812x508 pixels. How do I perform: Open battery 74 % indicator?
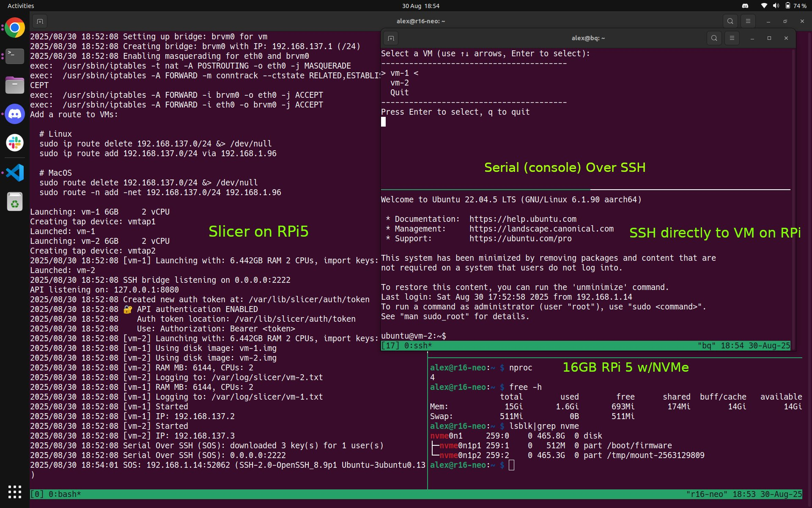click(x=796, y=6)
